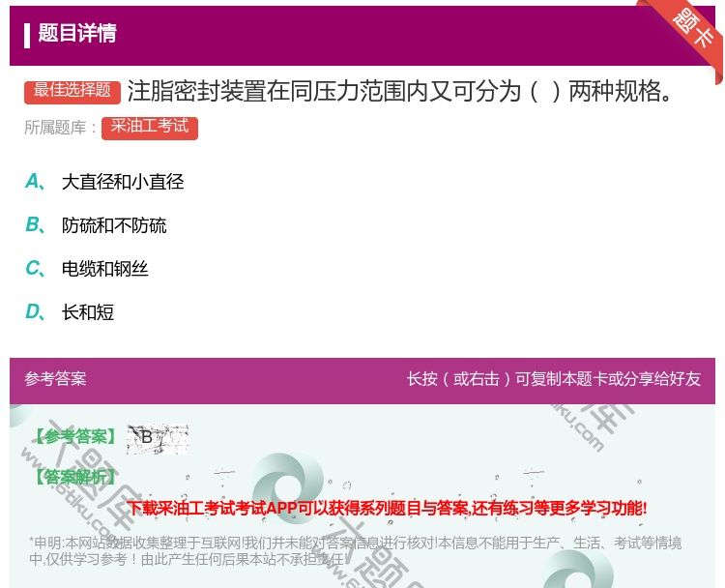Select option D 长和短
The image size is (725, 588).
70,311
